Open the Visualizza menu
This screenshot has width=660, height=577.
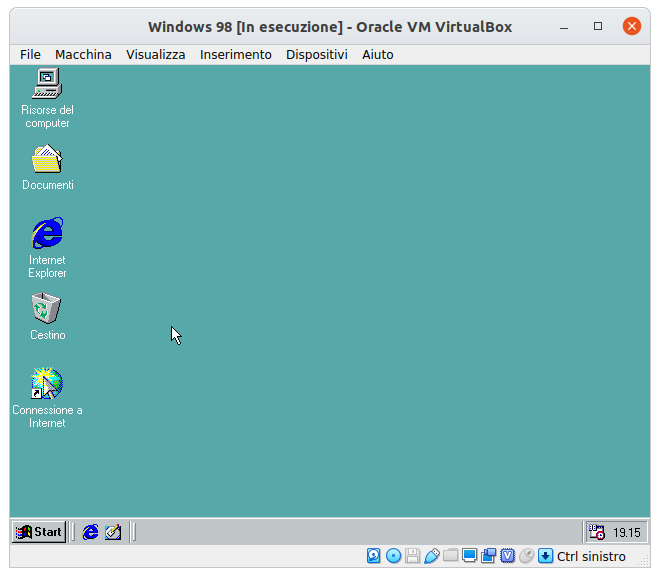155,54
